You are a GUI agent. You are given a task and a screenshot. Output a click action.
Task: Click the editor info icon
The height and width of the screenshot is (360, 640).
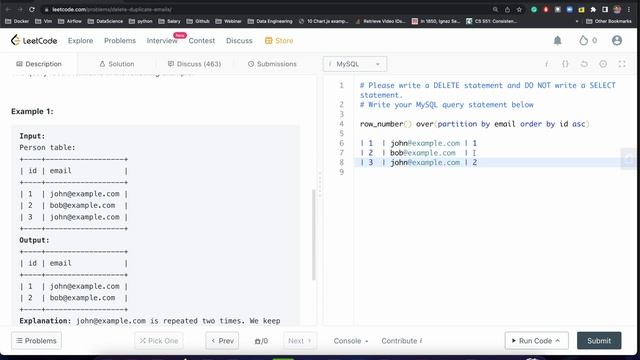point(547,64)
